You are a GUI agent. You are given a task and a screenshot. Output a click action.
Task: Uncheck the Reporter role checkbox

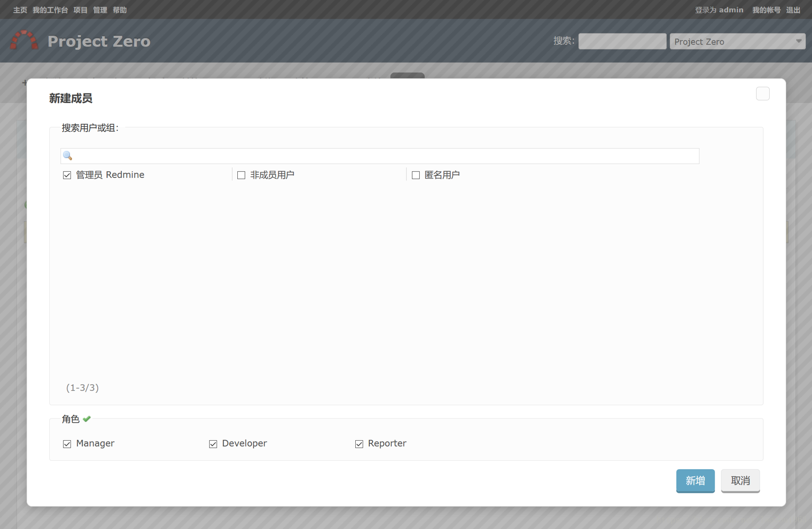point(359,443)
